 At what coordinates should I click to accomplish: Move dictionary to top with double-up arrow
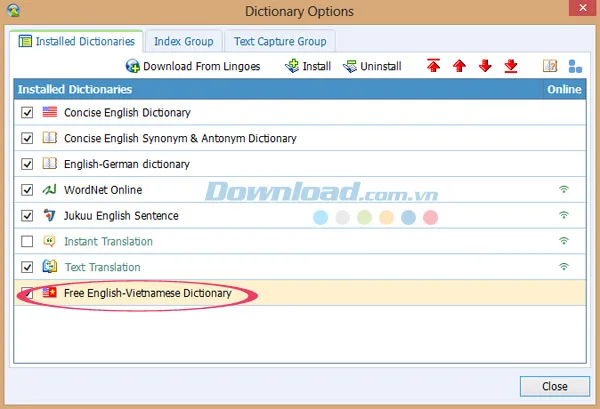coord(434,66)
